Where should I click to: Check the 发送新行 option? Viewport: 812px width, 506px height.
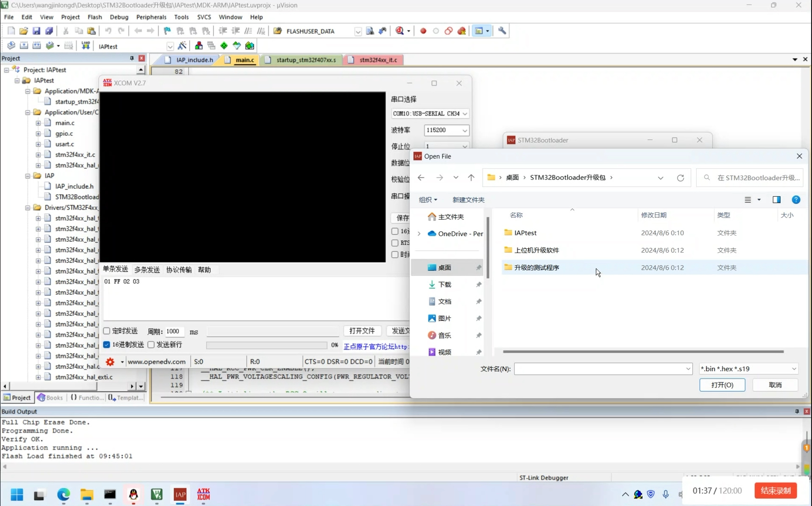point(151,344)
